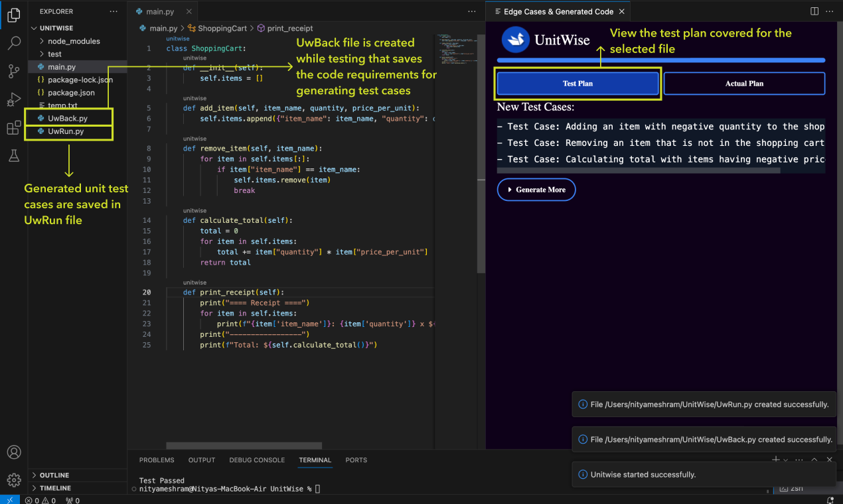Open the Accounts icon in activity bar
This screenshot has width=843, height=504.
[13, 452]
